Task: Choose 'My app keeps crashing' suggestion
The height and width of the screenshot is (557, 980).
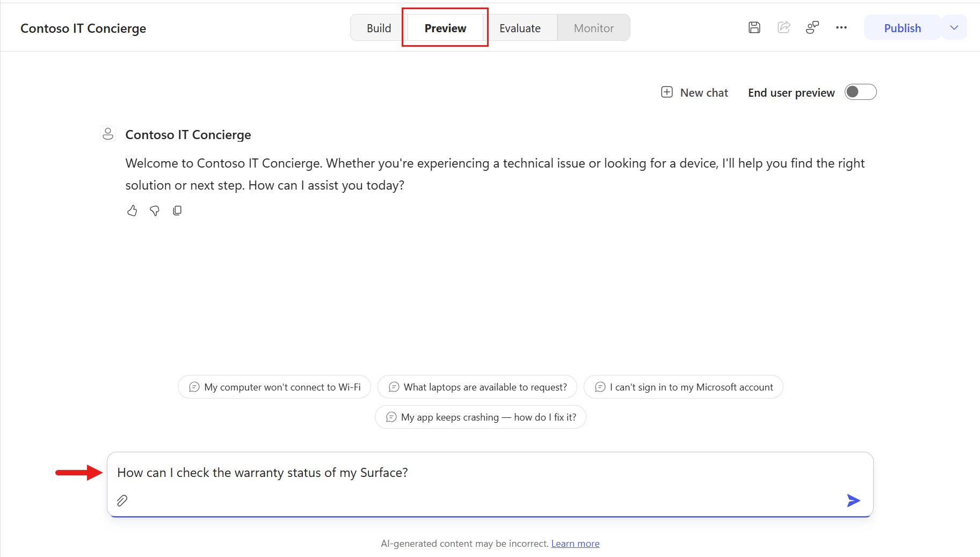Action: click(x=481, y=417)
